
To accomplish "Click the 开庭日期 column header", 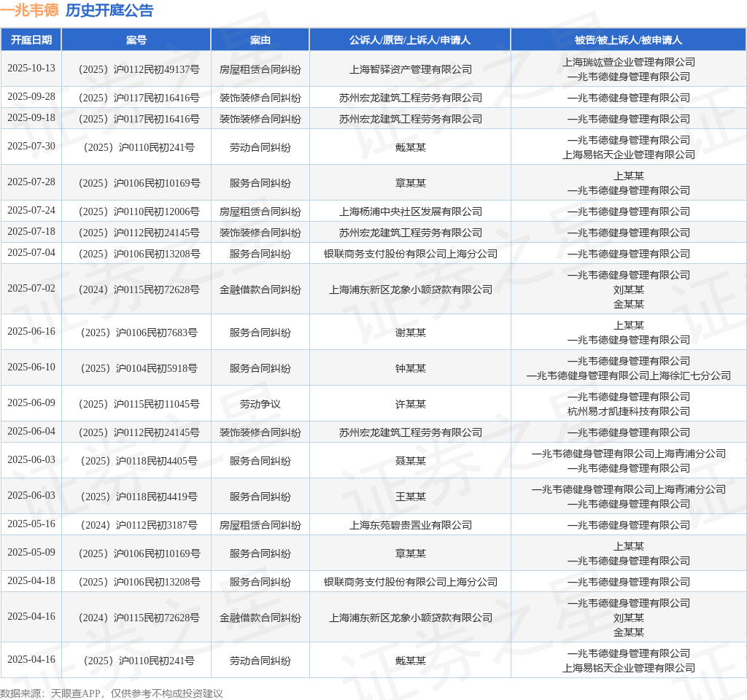I will 31,40.
